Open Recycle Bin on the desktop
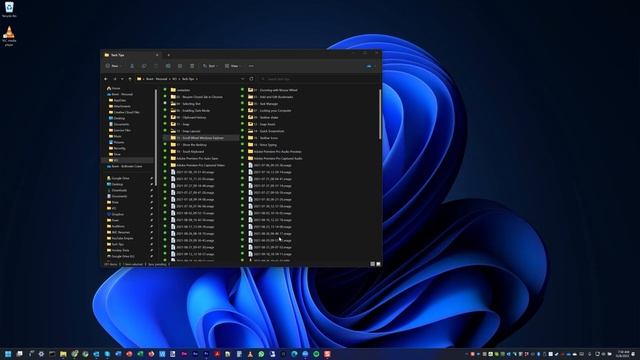 9,10
